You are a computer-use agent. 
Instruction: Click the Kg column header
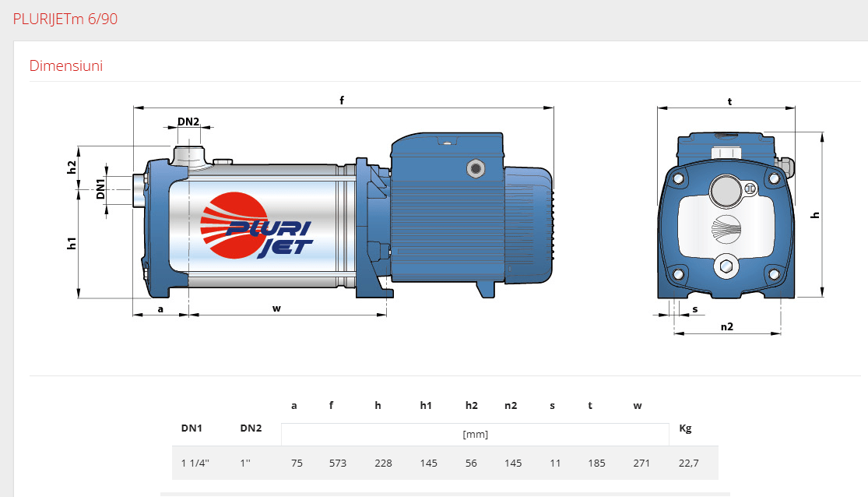click(x=685, y=428)
